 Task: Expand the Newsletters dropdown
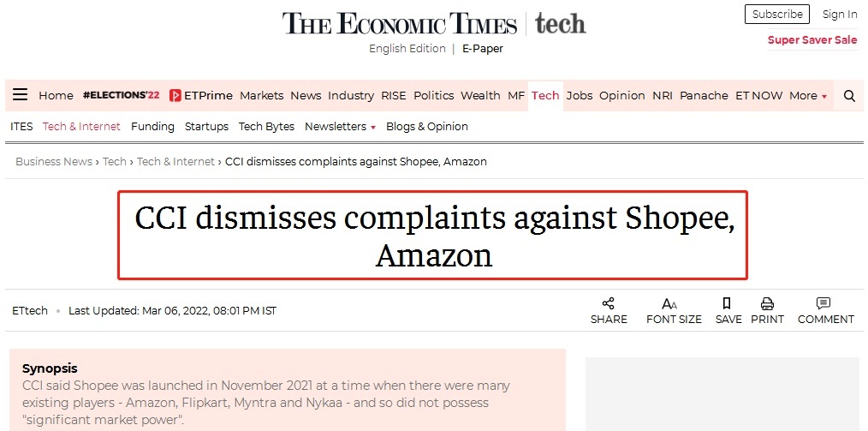[x=340, y=127]
